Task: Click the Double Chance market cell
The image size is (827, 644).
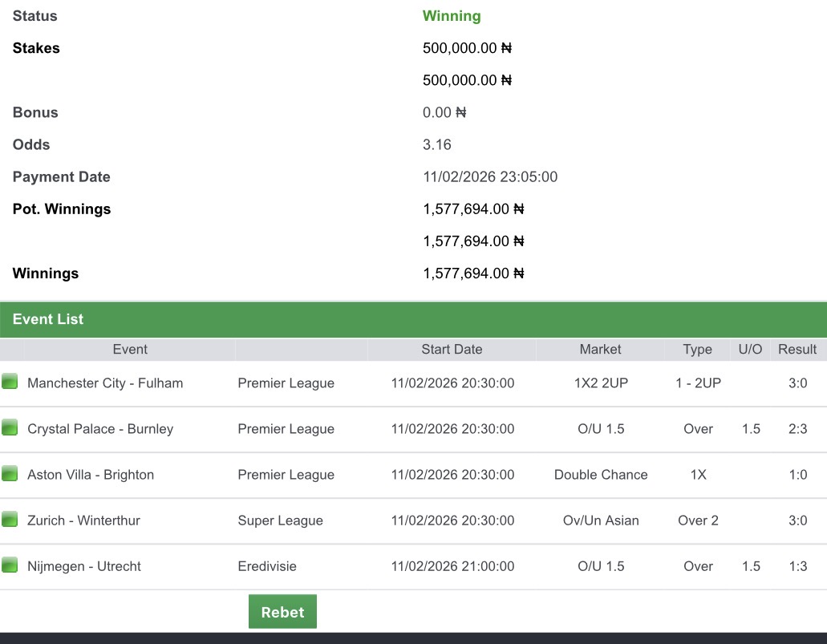Action: [x=601, y=475]
